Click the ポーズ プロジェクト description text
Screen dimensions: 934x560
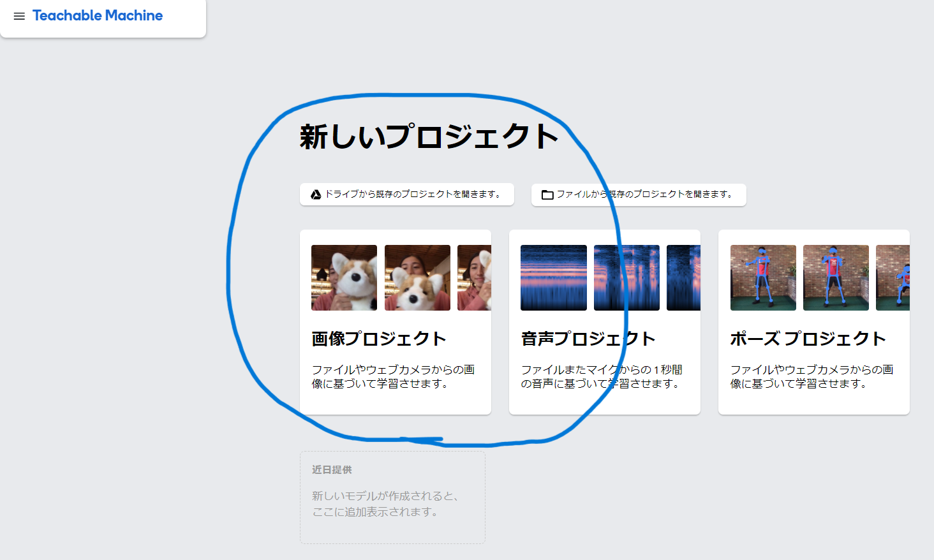click(x=812, y=376)
